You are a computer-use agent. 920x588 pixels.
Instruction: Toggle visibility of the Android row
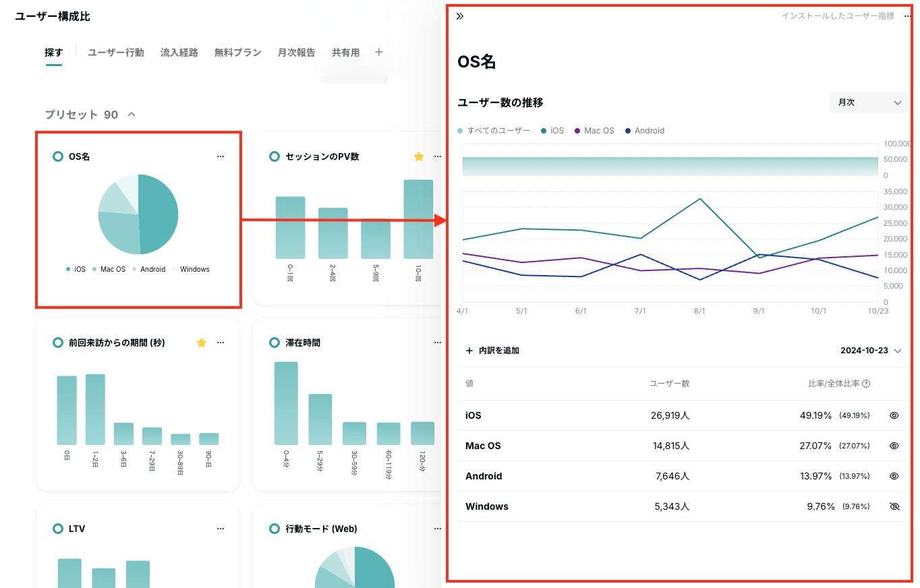point(894,476)
